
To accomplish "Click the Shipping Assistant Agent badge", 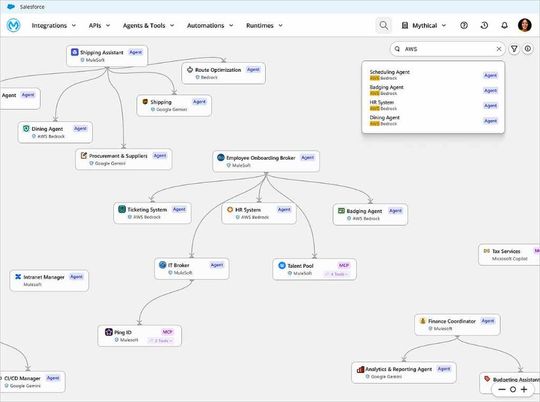I will point(135,52).
